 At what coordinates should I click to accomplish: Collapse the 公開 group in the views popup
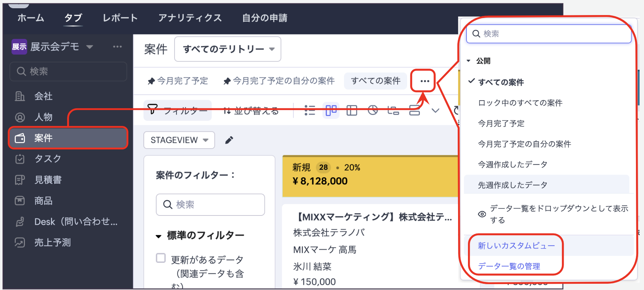[x=468, y=61]
